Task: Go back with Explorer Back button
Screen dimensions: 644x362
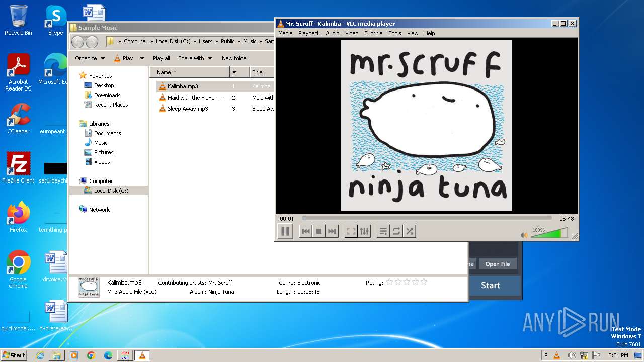Action: [x=78, y=42]
